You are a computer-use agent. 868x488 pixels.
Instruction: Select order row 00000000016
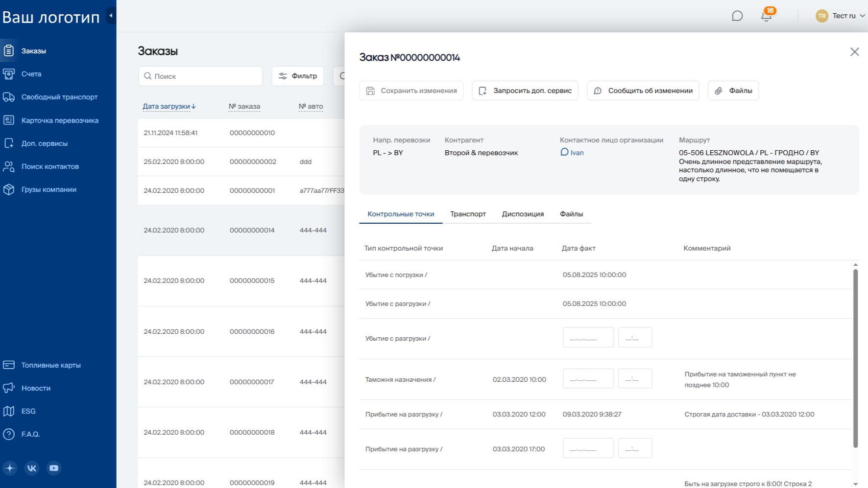point(241,331)
